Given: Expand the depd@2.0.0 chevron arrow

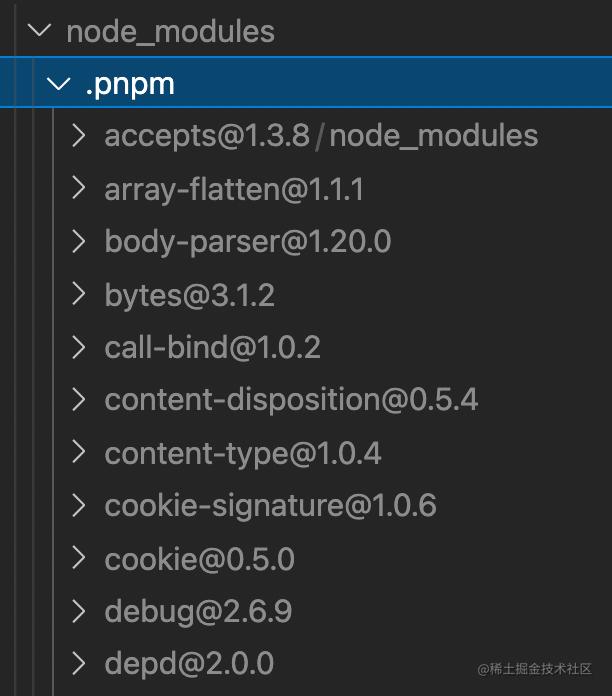Looking at the screenshot, I should (79, 664).
